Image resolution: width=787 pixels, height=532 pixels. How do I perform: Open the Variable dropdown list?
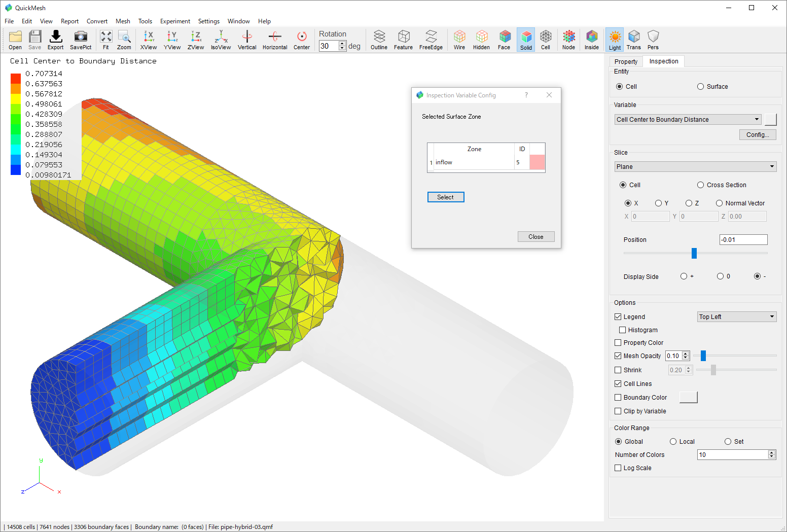coord(688,120)
